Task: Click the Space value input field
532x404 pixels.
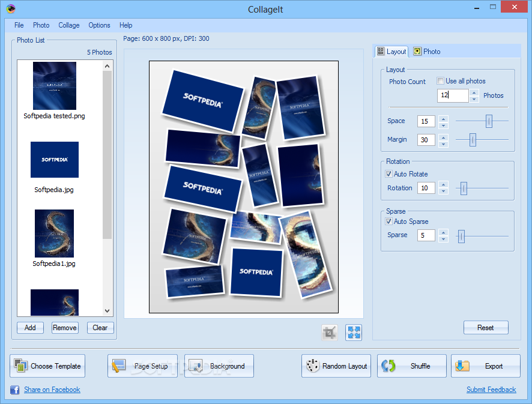Action: coord(426,121)
